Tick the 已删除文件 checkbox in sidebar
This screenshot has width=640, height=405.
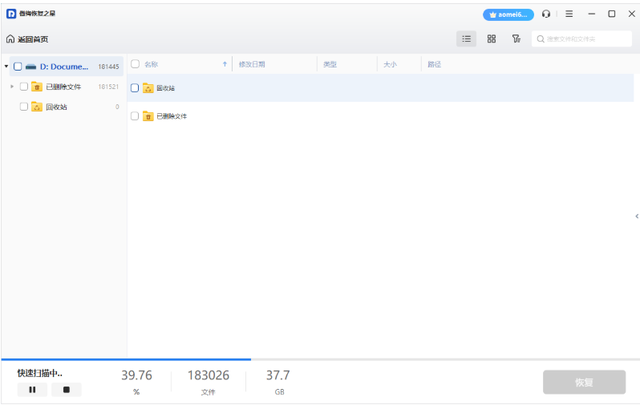coord(24,87)
